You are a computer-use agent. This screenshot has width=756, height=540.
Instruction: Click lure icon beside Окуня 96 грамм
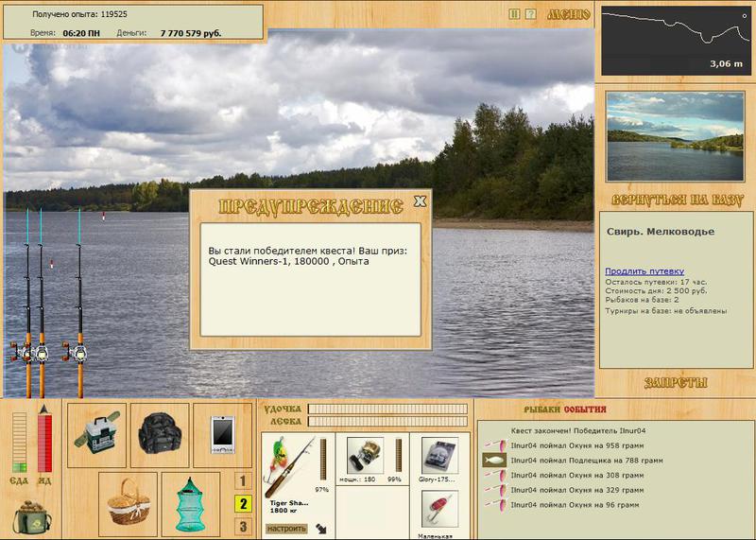494,505
